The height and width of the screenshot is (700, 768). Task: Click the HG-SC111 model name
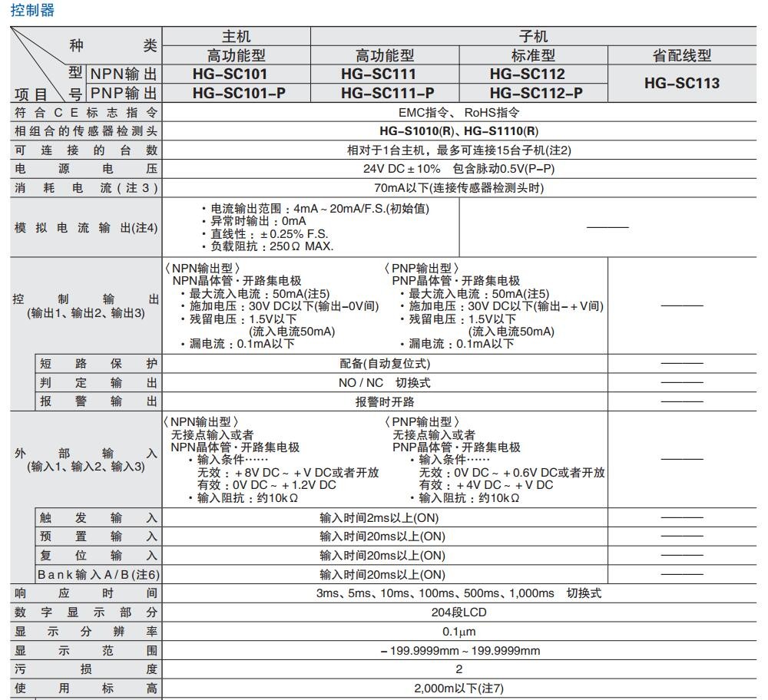click(384, 74)
